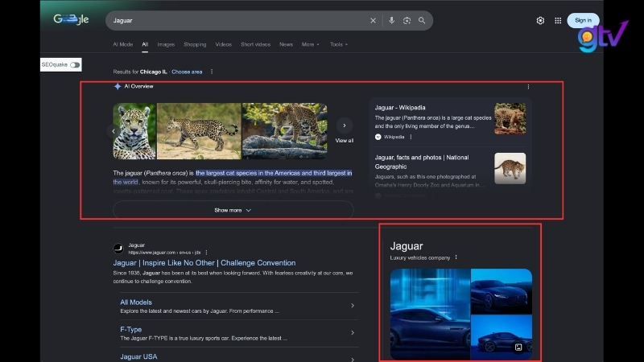This screenshot has height=362, width=644.
Task: Open the Short videos tab
Action: (255, 44)
